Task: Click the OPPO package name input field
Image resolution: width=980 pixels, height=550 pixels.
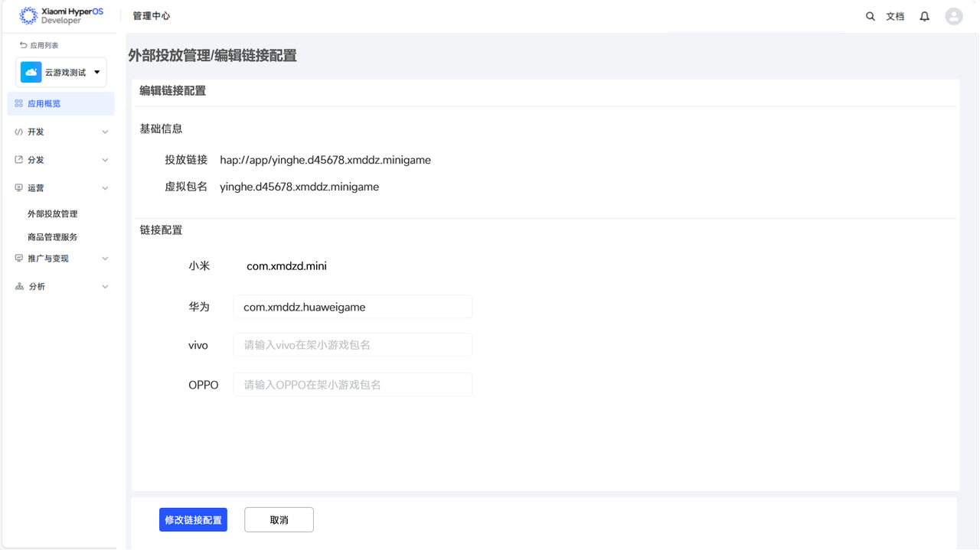Action: (352, 385)
